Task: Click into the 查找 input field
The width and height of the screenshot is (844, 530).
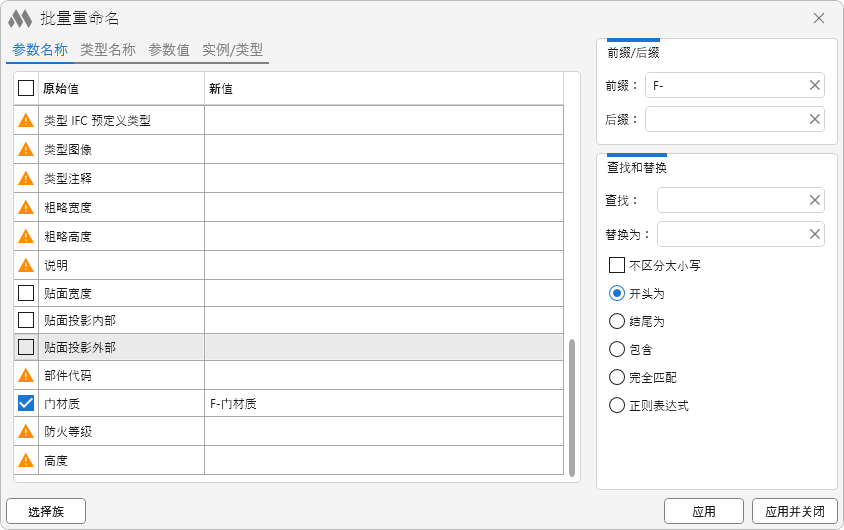Action: [x=730, y=200]
